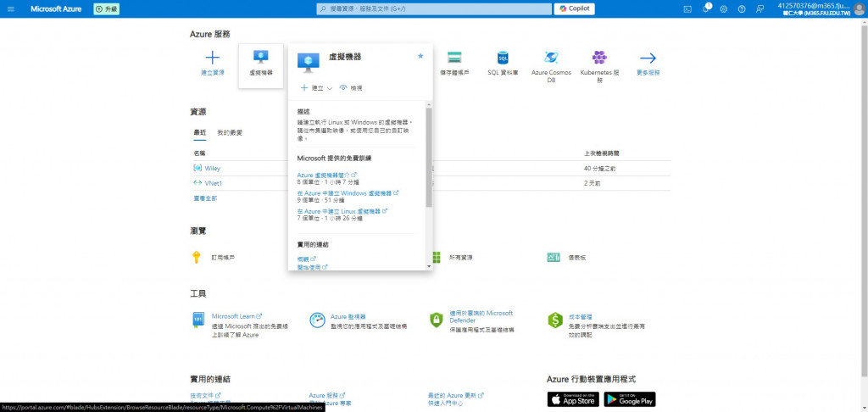The height and width of the screenshot is (412, 868).
Task: Click the 建立資源 plus icon
Action: tap(213, 58)
